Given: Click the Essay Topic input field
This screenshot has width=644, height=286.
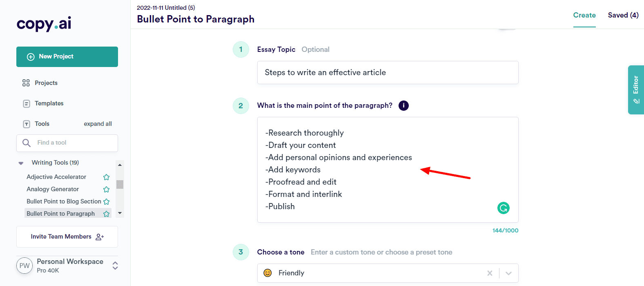Looking at the screenshot, I should [388, 72].
